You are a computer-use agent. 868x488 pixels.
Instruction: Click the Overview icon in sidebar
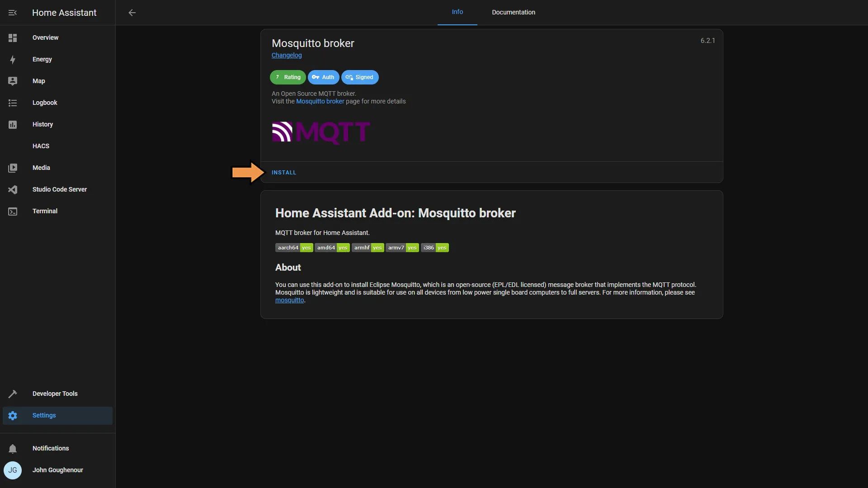pyautogui.click(x=13, y=38)
